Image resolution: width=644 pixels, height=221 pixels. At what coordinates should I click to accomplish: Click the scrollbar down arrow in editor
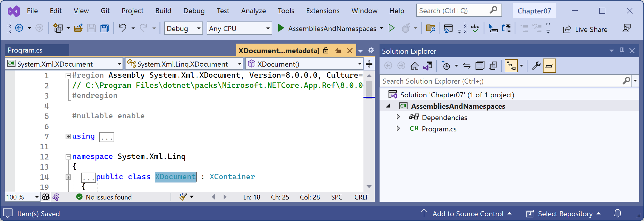click(x=369, y=187)
